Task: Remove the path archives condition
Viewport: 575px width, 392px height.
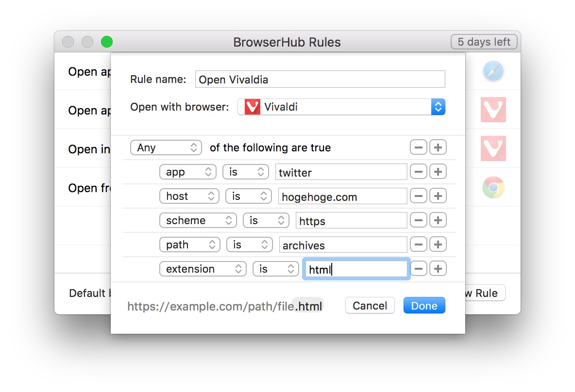Action: click(x=419, y=245)
